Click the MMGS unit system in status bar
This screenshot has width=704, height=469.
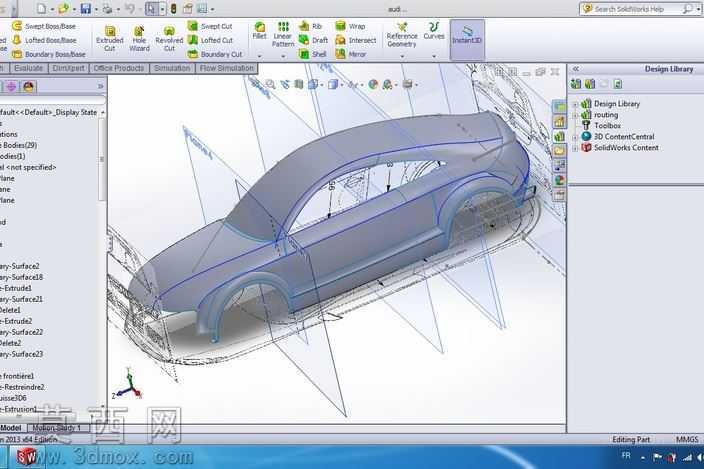(687, 439)
